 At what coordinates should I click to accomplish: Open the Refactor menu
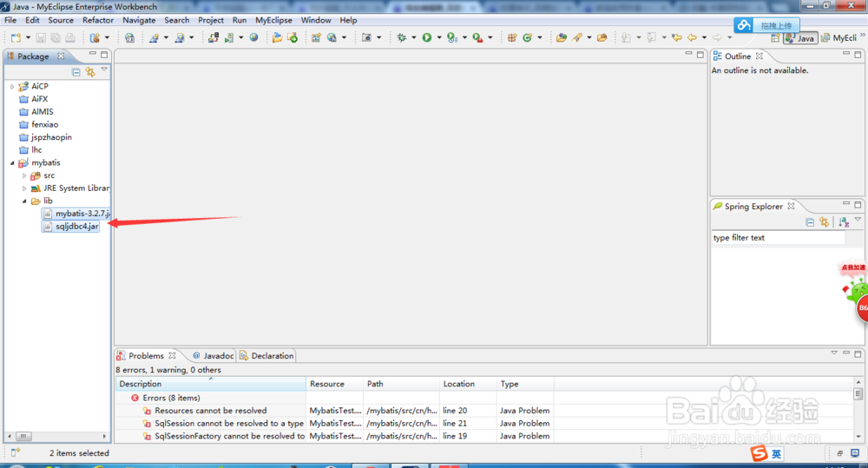(98, 20)
